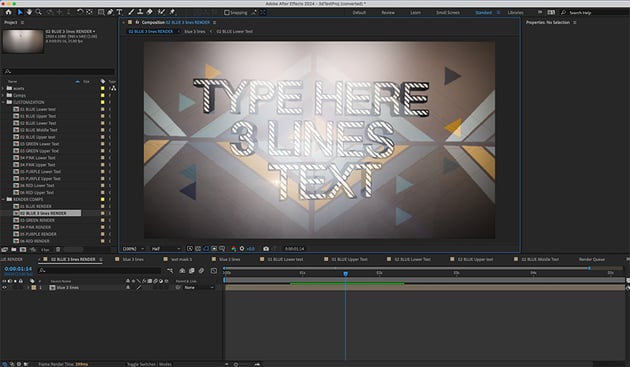Click blue 3 lines in composition breadcrumb

(x=194, y=31)
